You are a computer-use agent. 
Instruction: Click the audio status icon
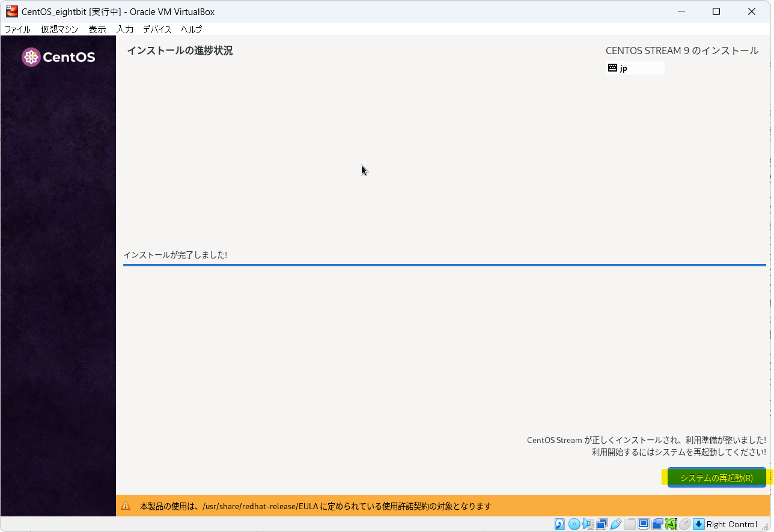(x=588, y=524)
